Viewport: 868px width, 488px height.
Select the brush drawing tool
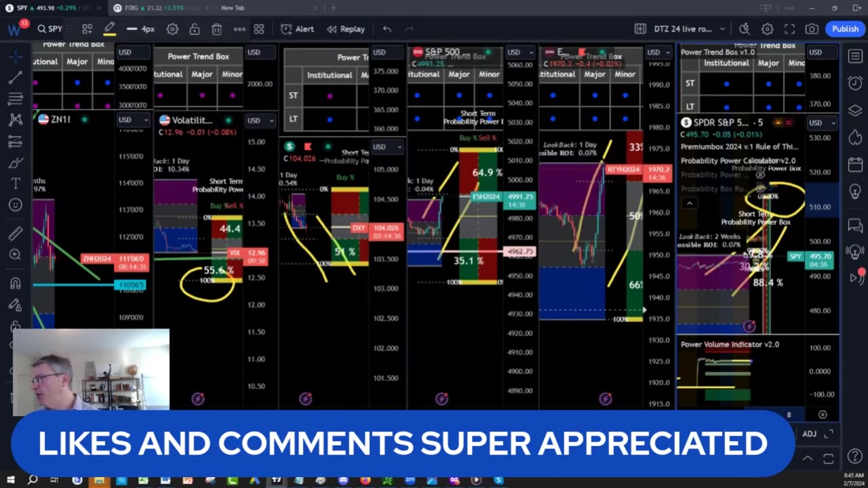coord(15,163)
